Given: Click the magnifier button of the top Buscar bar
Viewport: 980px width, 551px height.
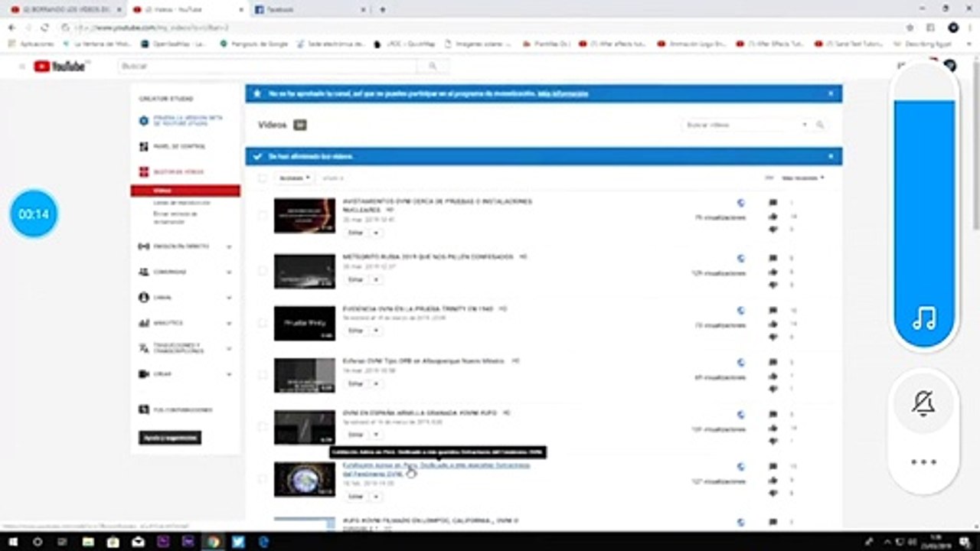Looking at the screenshot, I should tap(433, 67).
